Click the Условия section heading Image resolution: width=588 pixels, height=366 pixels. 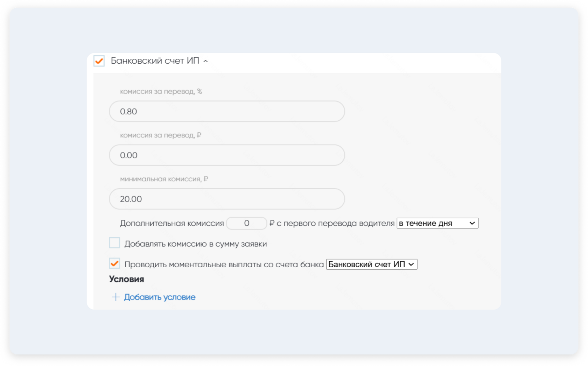[126, 279]
